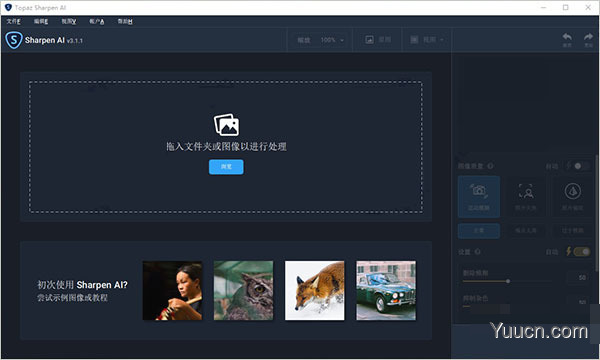Viewport: 600px width, 360px height.
Task: Select the out-of-focus portrait model
Action: pos(526,197)
